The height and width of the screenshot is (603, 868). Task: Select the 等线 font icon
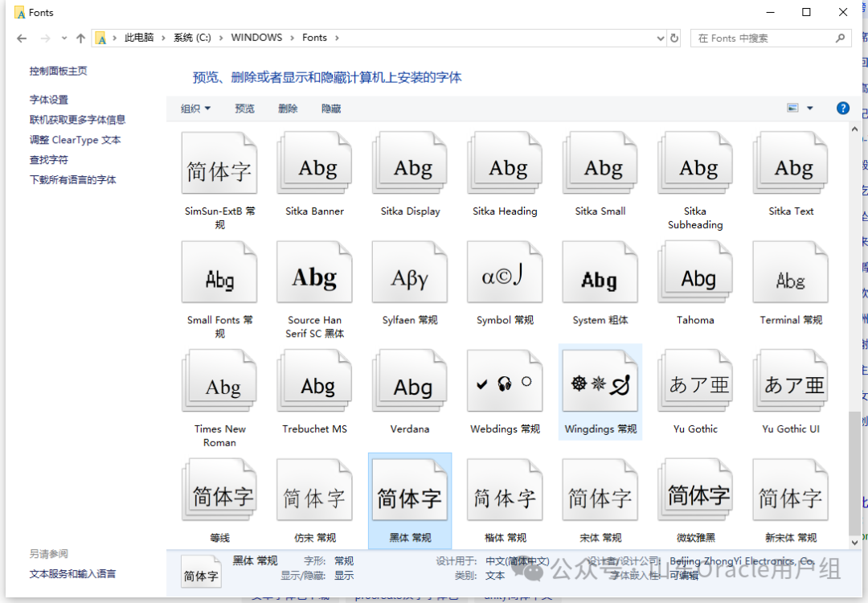pyautogui.click(x=219, y=490)
